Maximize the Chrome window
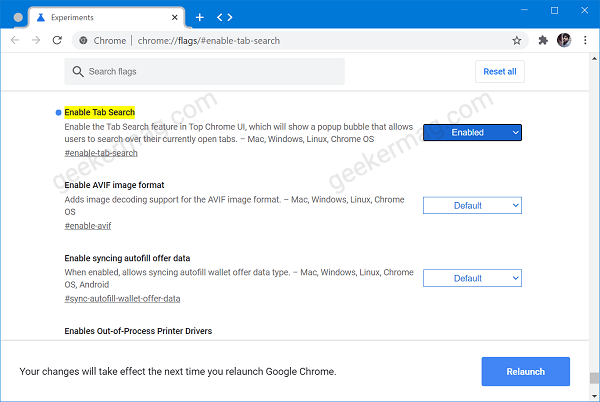The height and width of the screenshot is (402, 600). tap(554, 10)
